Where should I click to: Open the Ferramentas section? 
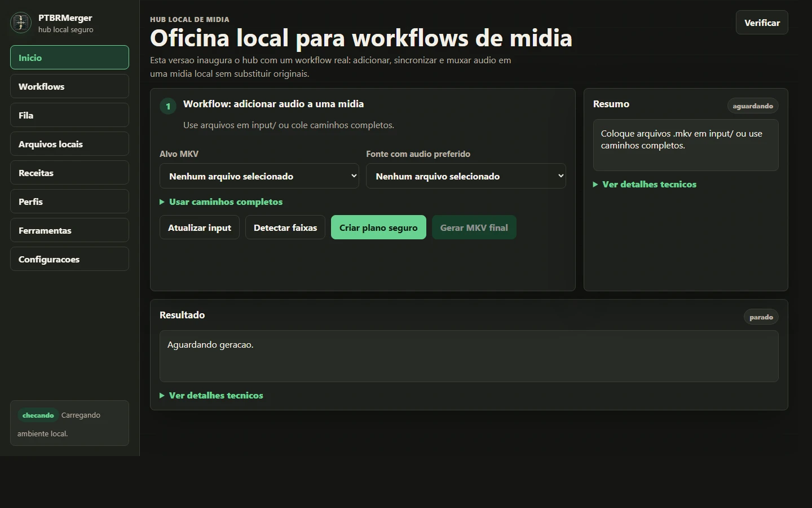click(69, 230)
